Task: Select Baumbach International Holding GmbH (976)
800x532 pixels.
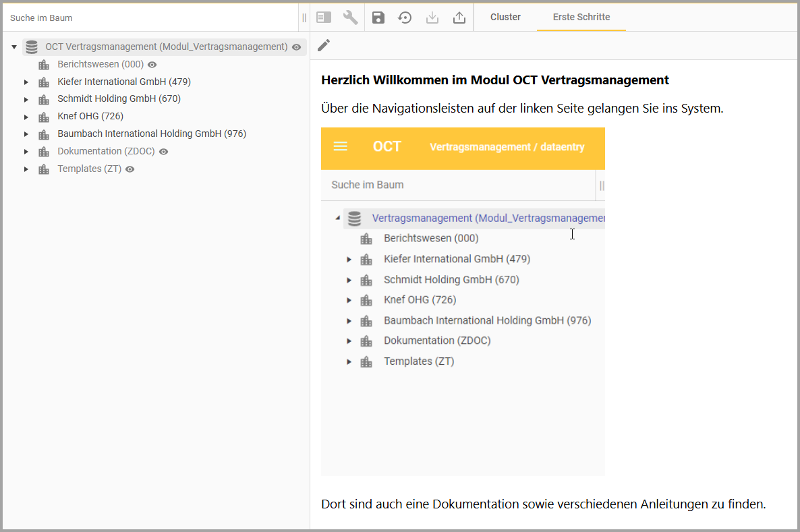Action: (151, 134)
